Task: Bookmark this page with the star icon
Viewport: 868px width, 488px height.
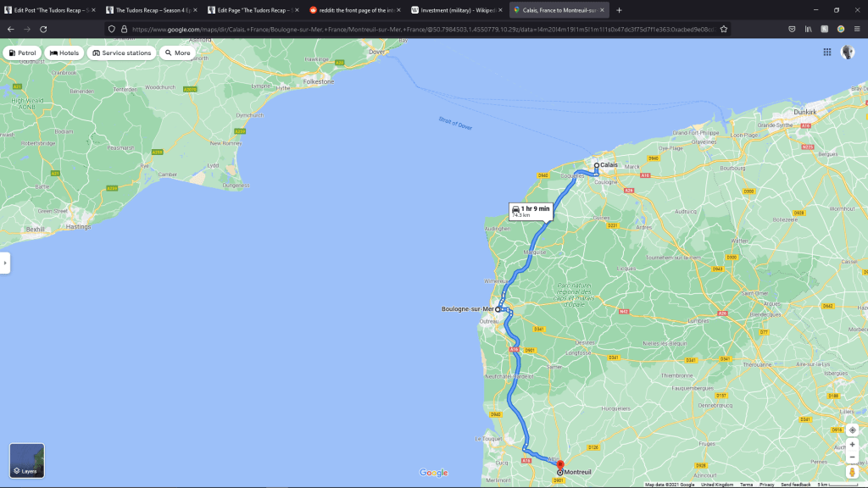Action: (724, 29)
